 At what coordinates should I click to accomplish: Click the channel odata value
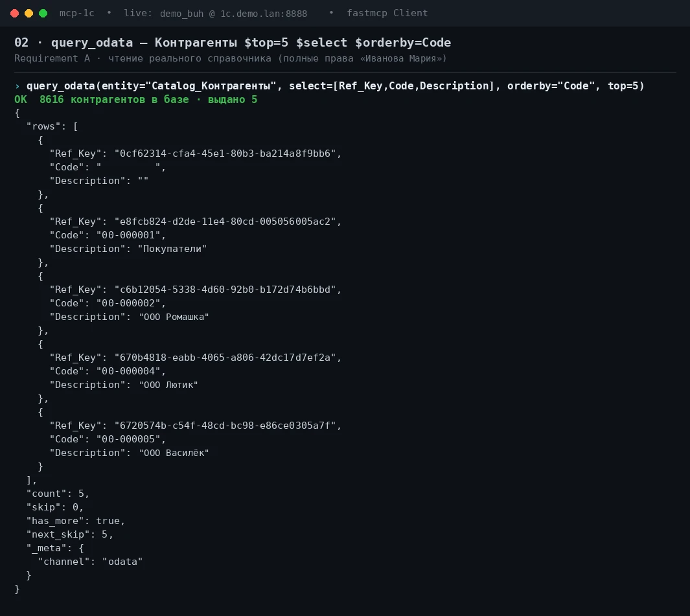122,562
